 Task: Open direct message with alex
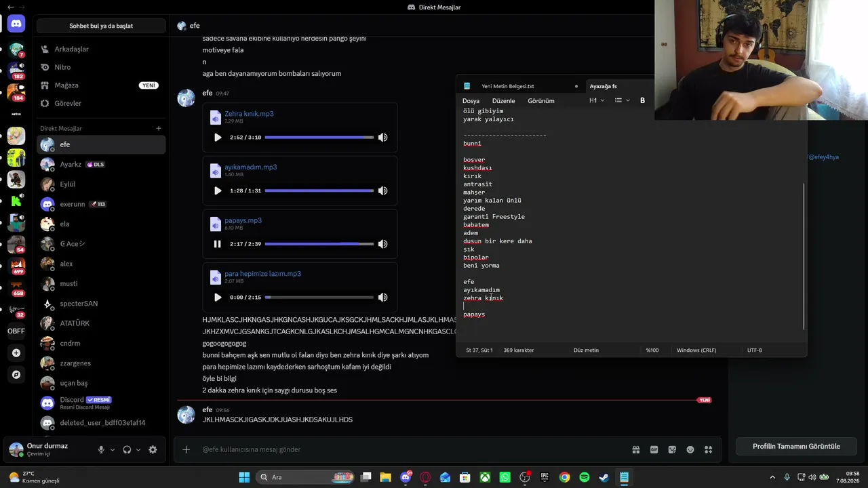pyautogui.click(x=101, y=264)
